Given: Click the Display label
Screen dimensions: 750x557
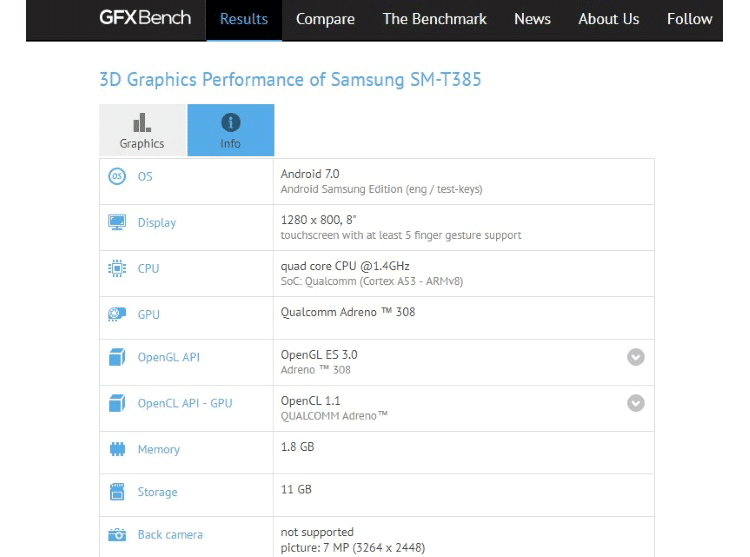Looking at the screenshot, I should tap(157, 223).
